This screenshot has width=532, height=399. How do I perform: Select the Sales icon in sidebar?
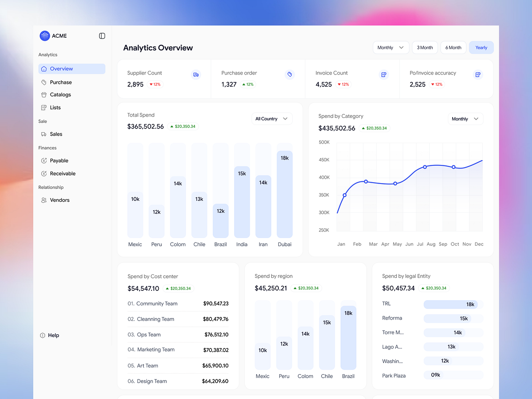tap(44, 134)
